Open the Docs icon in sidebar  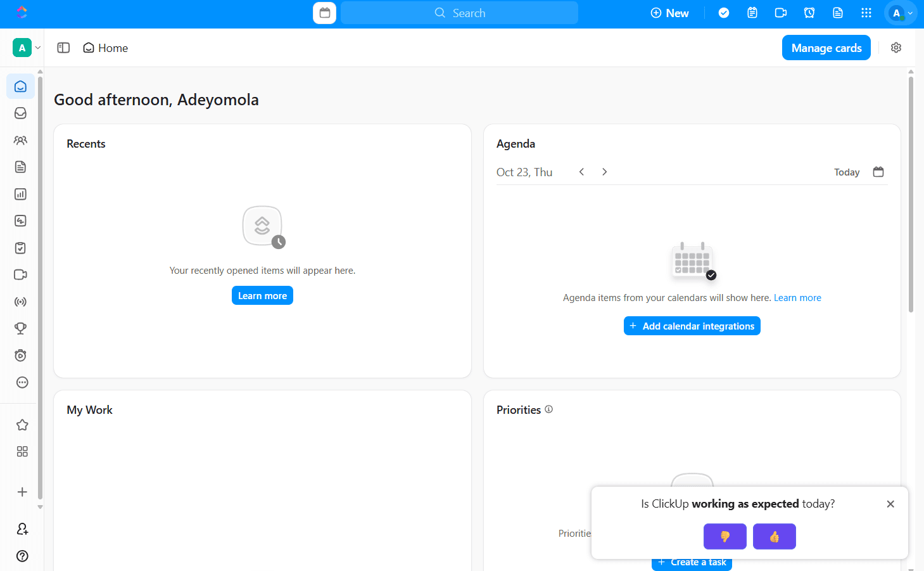point(20,167)
